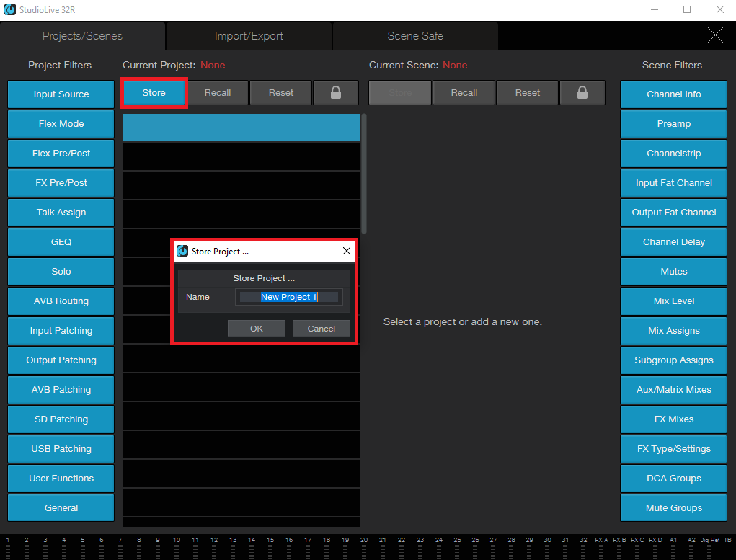Close the Projects/Scenes panel with the large X
The image size is (736, 560).
coord(715,35)
